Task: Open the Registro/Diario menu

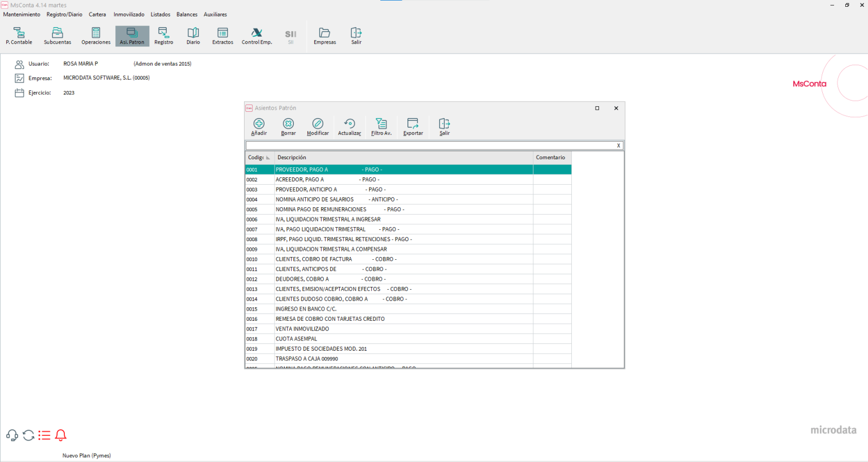Action: (64, 15)
